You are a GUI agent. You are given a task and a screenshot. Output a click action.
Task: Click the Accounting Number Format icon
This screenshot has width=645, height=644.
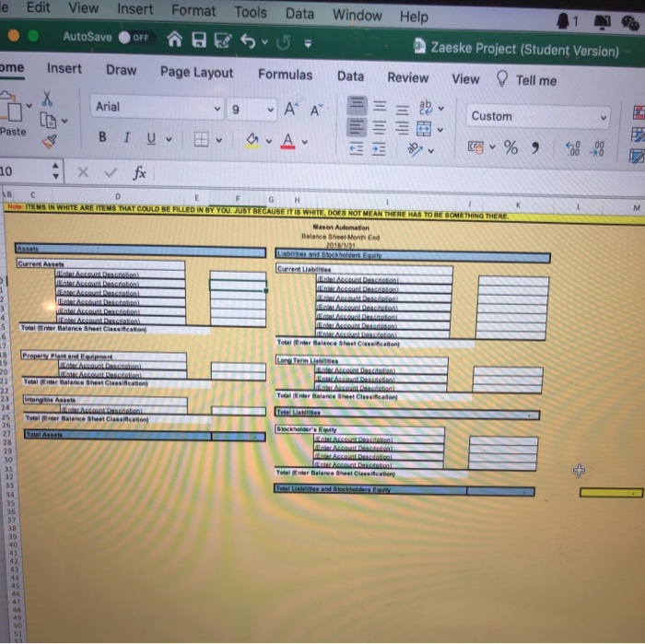tap(476, 146)
